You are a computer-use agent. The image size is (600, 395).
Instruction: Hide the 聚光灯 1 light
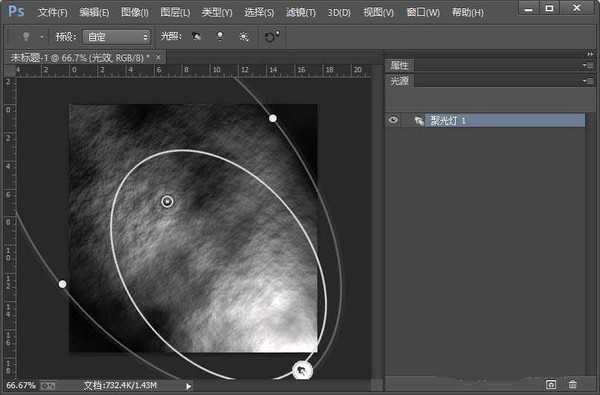pyautogui.click(x=393, y=120)
